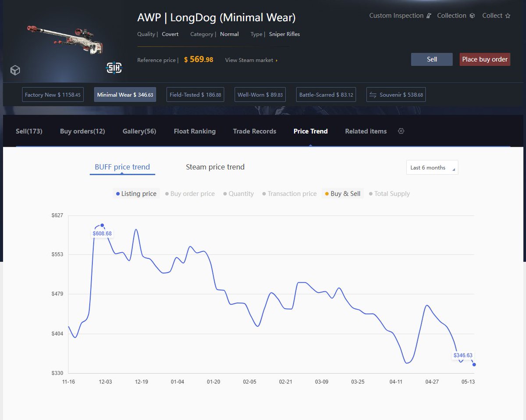Click the $346.63 latest data point

pyautogui.click(x=474, y=364)
